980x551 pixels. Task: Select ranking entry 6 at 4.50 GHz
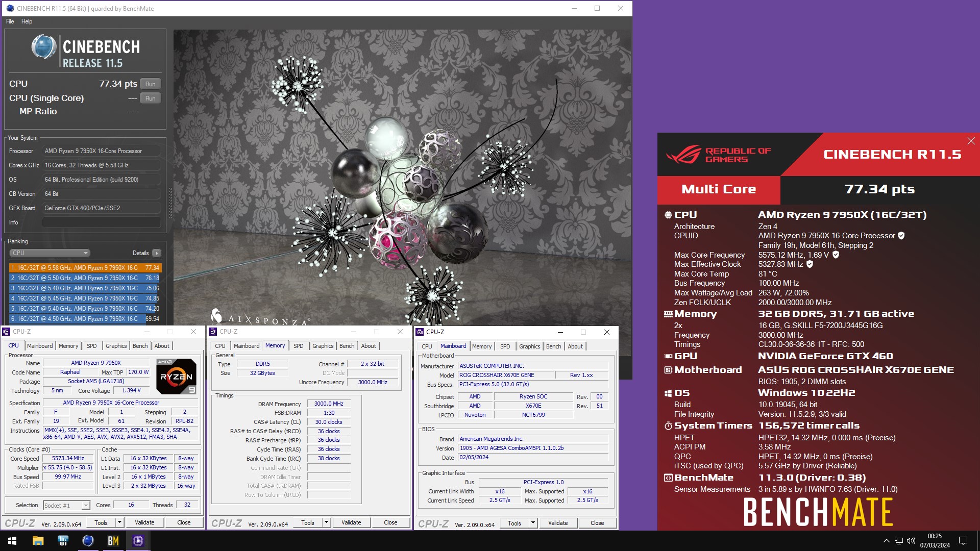(x=85, y=319)
